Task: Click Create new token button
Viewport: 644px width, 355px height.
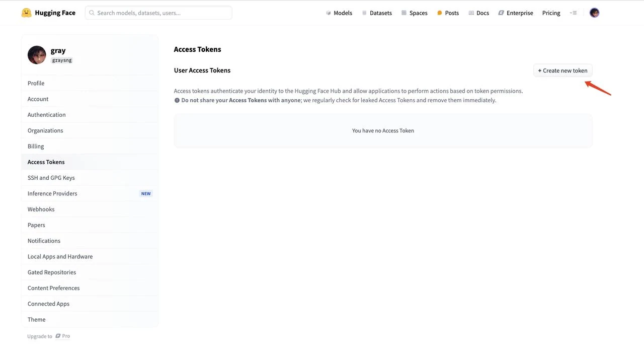Action: 562,70
